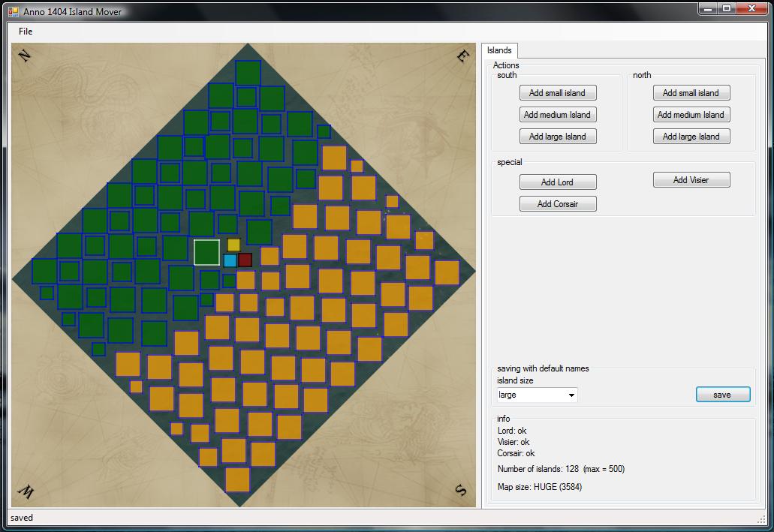Click the 'Map size: HUGE (3584)' text
Screen dimensions: 774x532
pos(540,487)
